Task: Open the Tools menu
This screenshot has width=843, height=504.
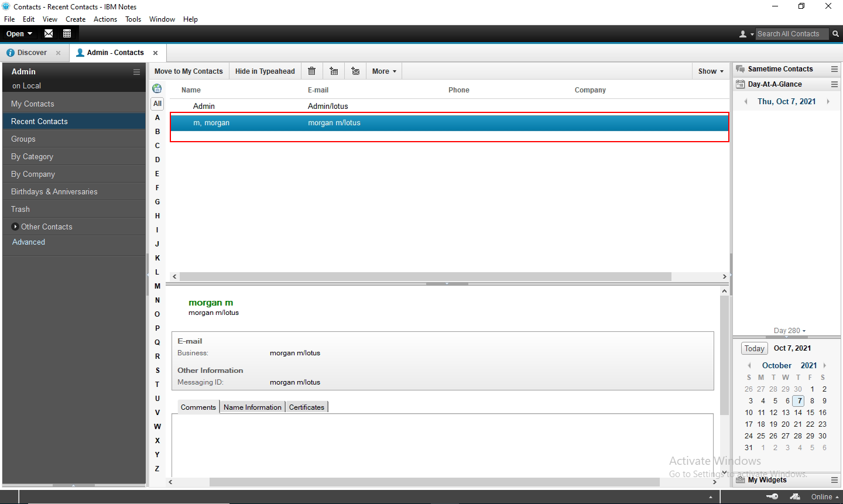Action: click(133, 19)
